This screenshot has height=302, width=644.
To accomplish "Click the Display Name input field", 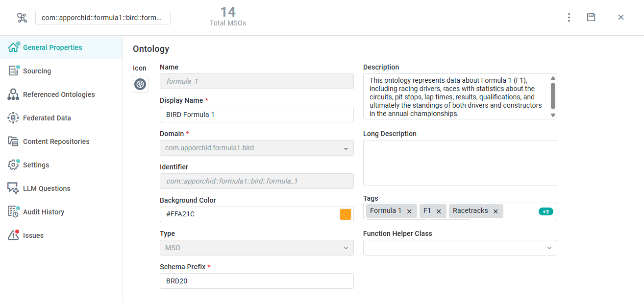I will click(x=256, y=115).
